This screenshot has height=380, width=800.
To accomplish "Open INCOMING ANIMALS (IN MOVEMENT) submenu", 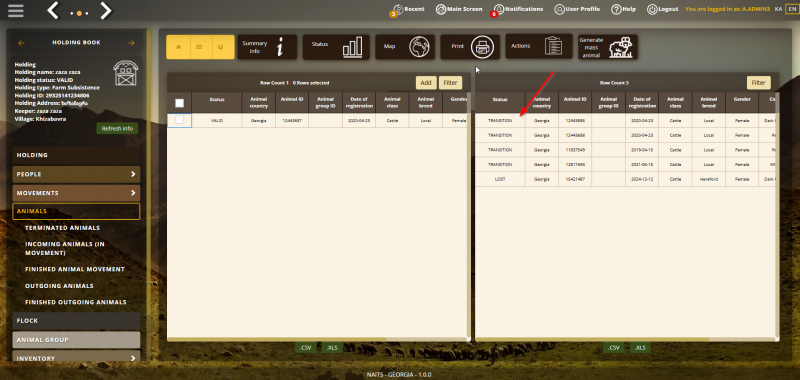I will (65, 248).
